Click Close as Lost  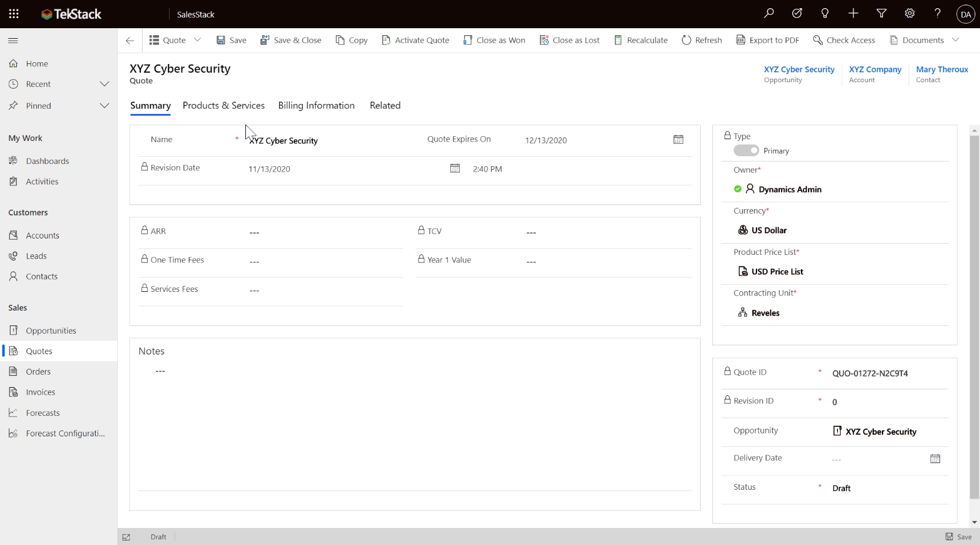(570, 40)
